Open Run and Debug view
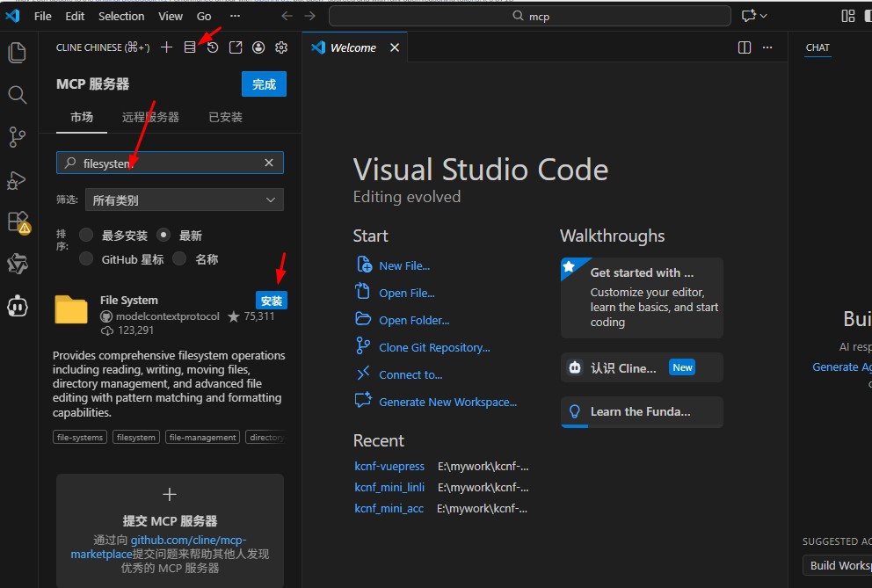The image size is (872, 588). pos(16,181)
